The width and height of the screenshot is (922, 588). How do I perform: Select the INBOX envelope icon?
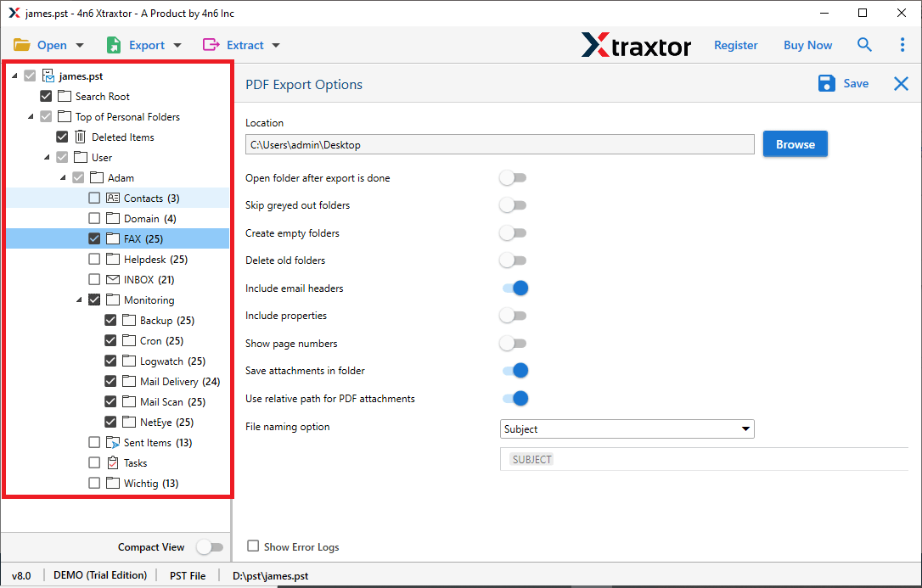tap(113, 280)
